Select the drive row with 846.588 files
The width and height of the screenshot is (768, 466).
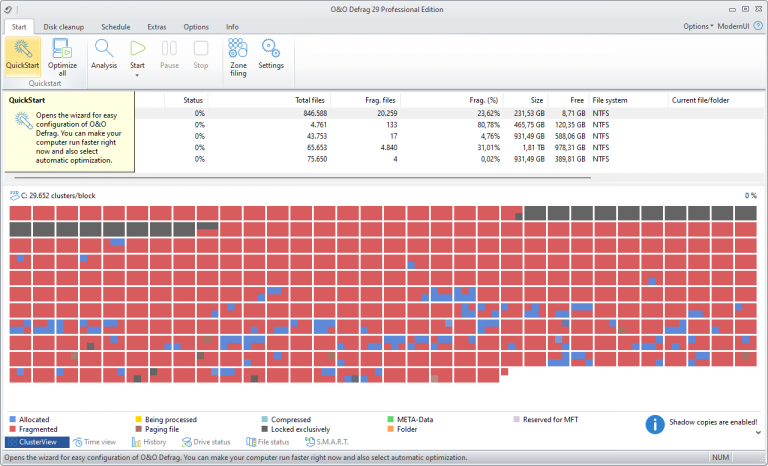(450, 113)
